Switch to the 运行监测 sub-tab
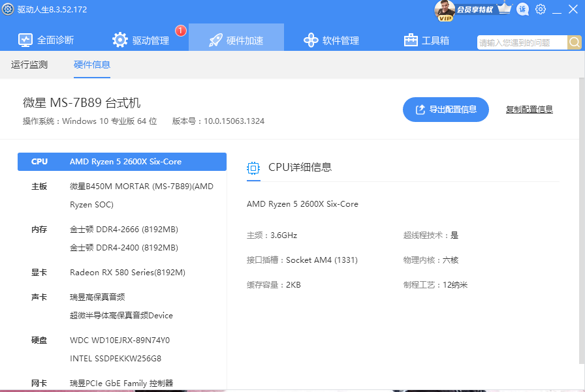 tap(29, 65)
